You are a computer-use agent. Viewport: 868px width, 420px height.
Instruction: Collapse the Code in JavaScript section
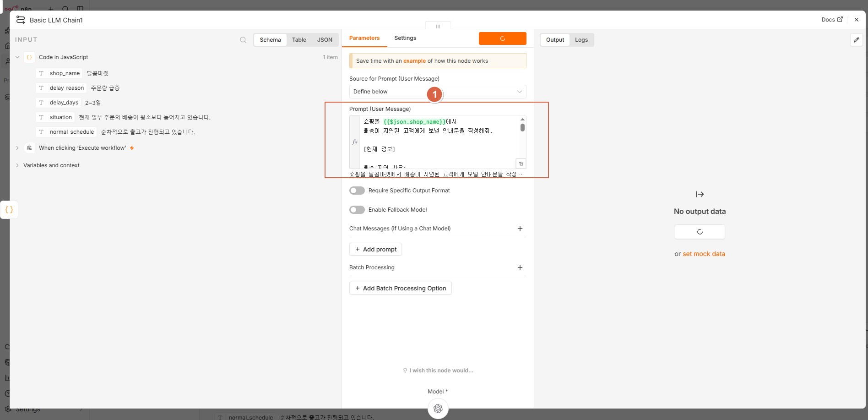pyautogui.click(x=17, y=57)
